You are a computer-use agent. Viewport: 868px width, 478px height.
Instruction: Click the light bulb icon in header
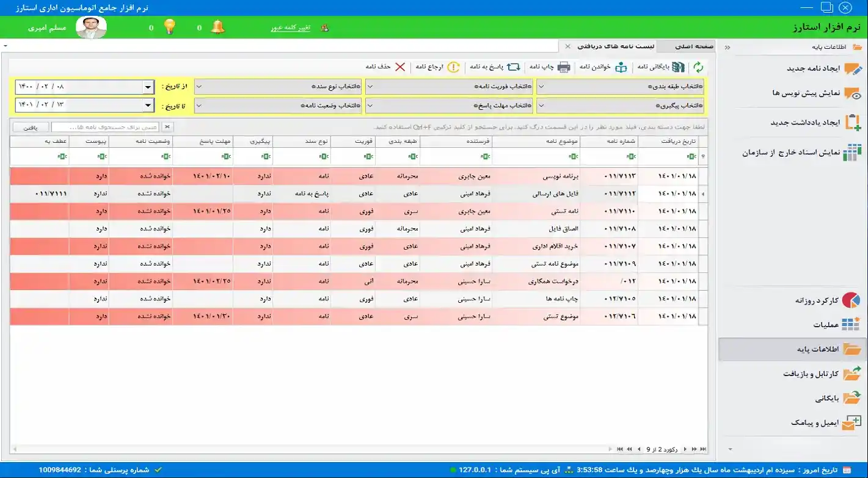pos(170,27)
